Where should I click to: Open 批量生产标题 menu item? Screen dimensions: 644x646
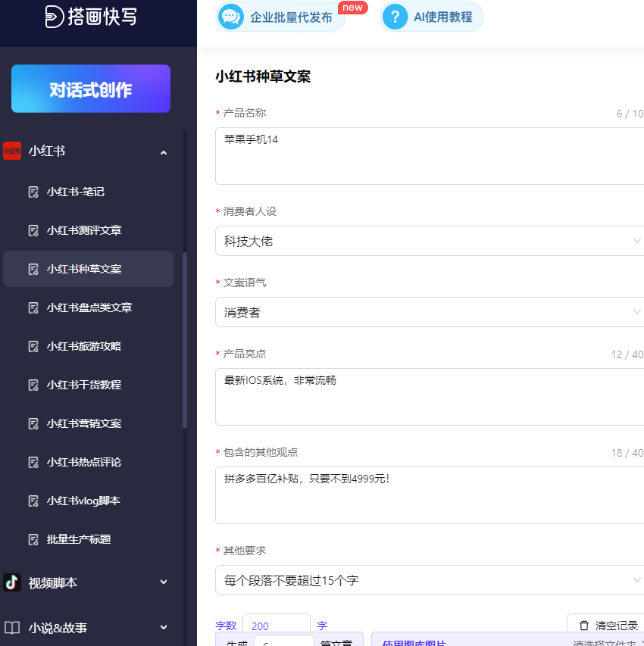point(88,539)
